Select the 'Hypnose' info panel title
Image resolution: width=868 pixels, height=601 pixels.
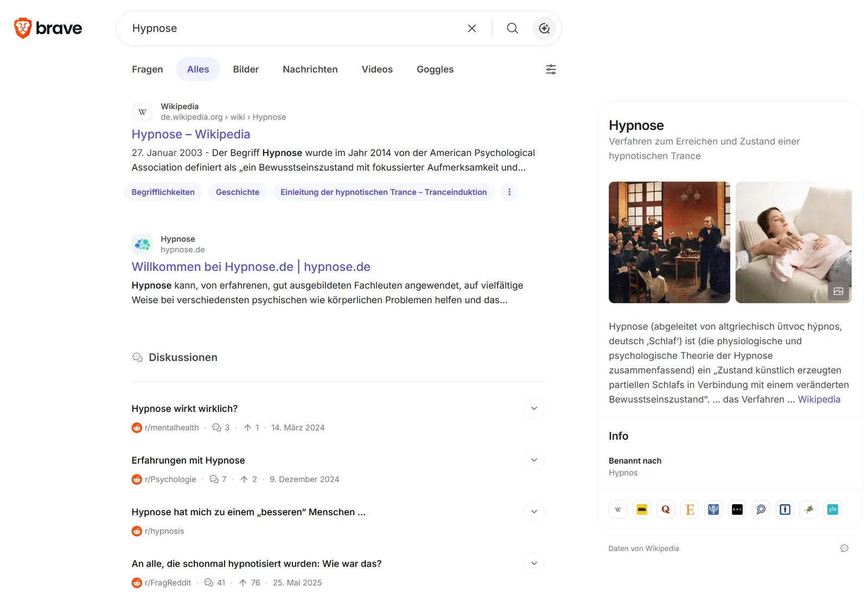pyautogui.click(x=636, y=125)
